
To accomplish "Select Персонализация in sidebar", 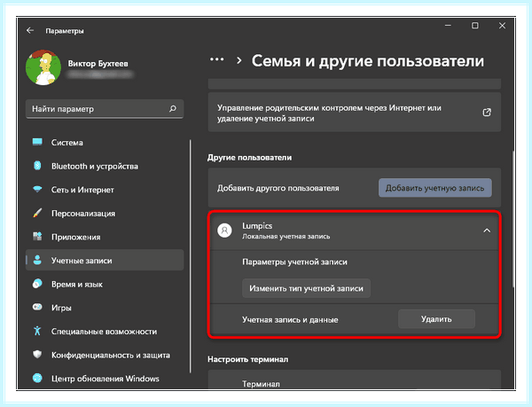I will [105, 213].
